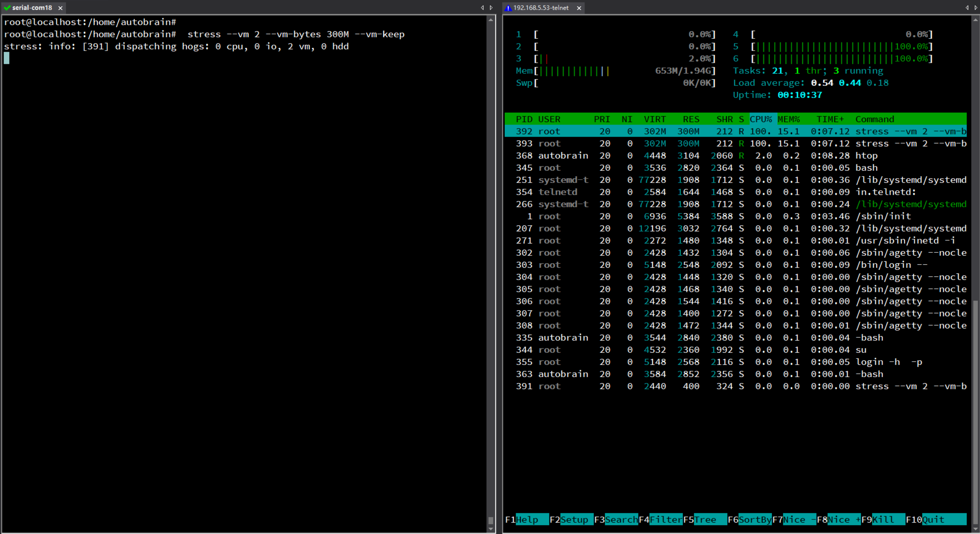Image resolution: width=980 pixels, height=534 pixels.
Task: Click left tab-scroll arrow in serial pane
Action: click(x=482, y=8)
